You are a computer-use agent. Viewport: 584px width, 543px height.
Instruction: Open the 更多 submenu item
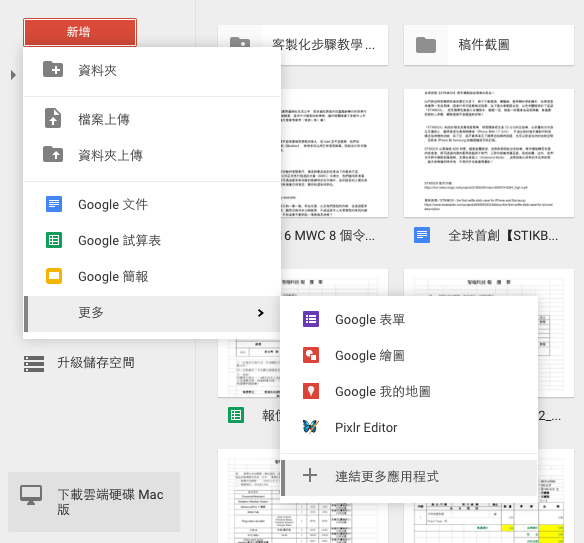tap(152, 314)
